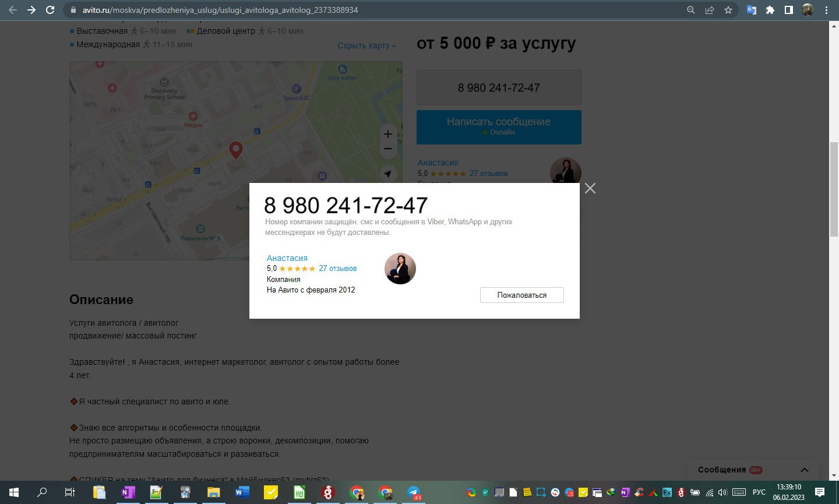Open the volume control in the tray
839x504 pixels.
[723, 492]
